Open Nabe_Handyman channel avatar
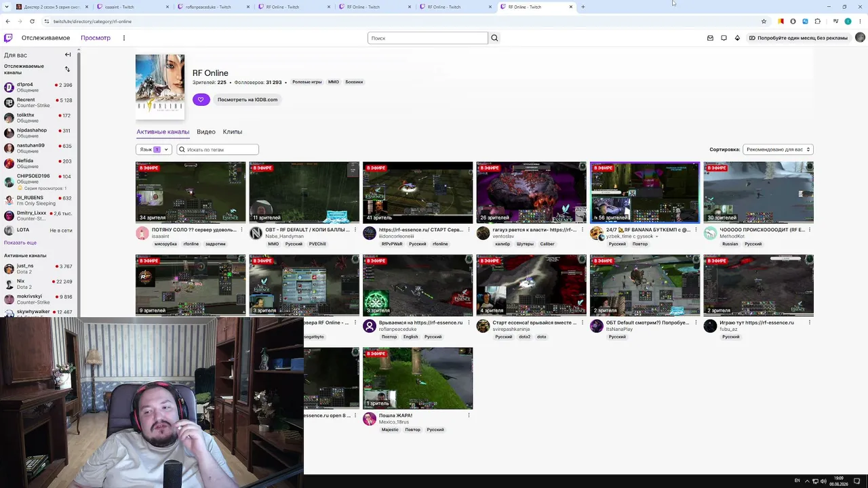Viewport: 868px width, 488px height. tap(256, 233)
